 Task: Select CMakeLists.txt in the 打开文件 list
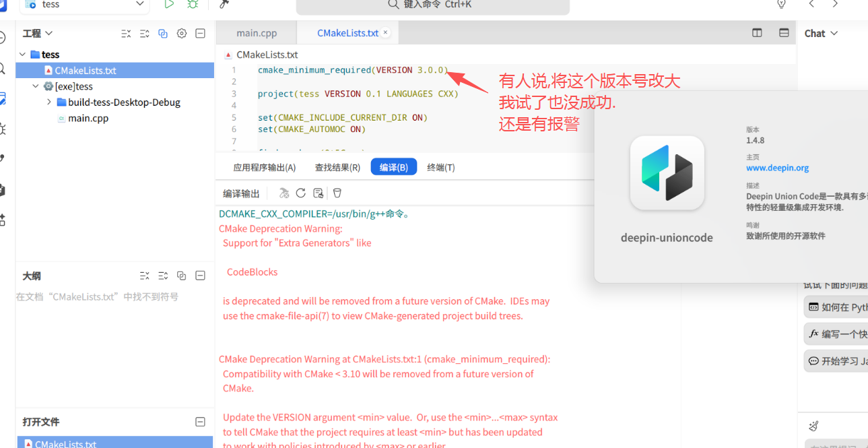pyautogui.click(x=115, y=442)
